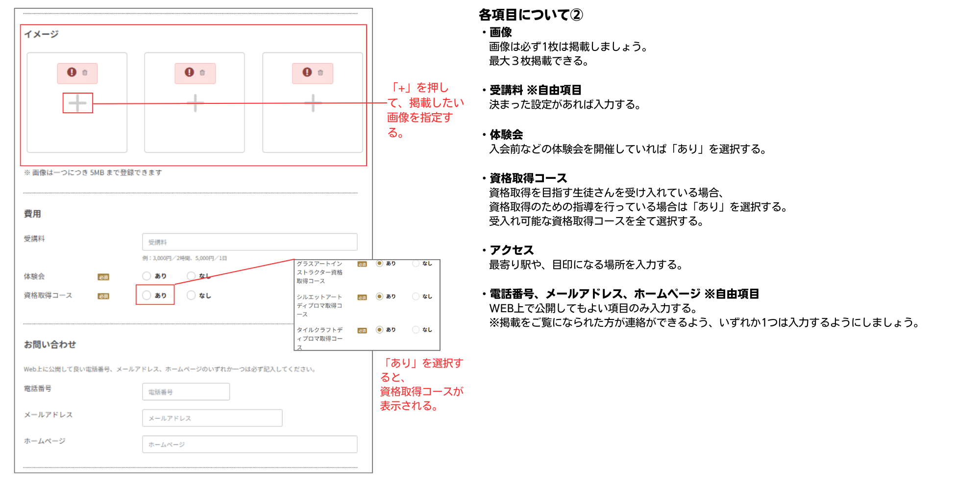
Task: Click the exclamation warning icon in second image slot
Action: click(190, 72)
